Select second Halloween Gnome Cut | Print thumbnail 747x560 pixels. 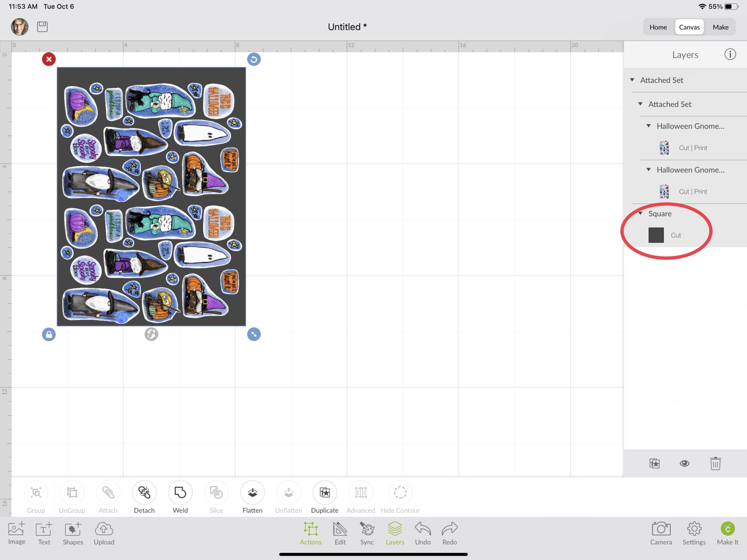tap(664, 192)
